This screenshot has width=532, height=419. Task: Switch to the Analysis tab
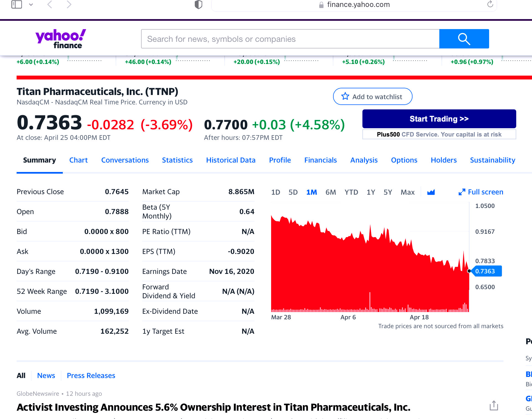coord(364,160)
